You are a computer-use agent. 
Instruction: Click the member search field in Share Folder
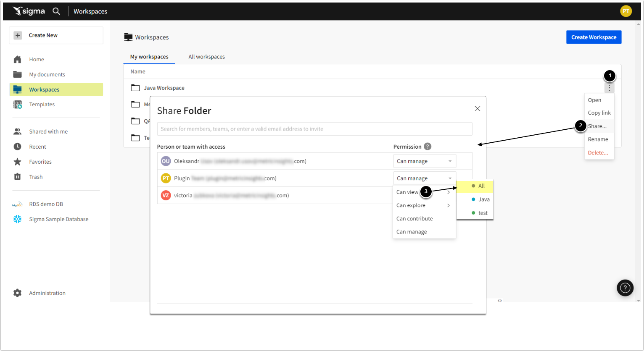pos(314,129)
